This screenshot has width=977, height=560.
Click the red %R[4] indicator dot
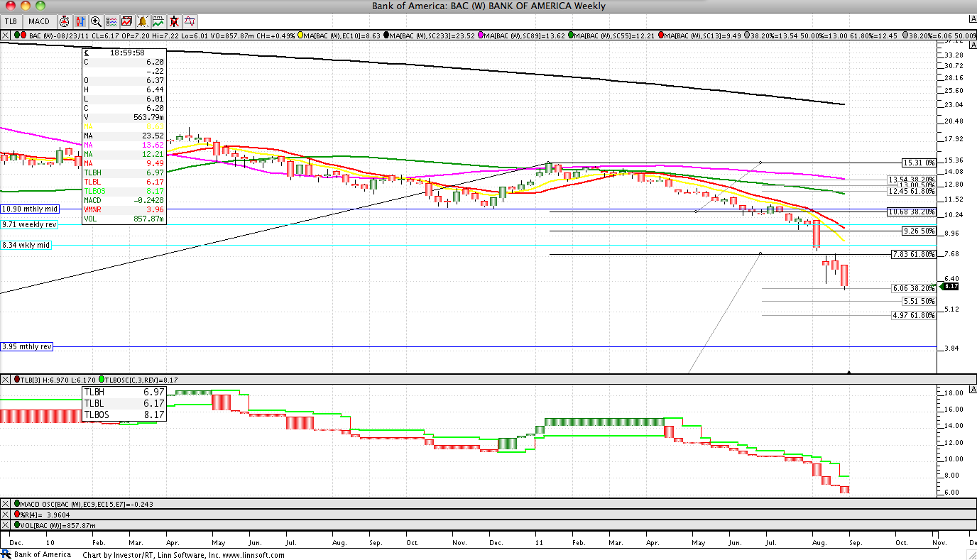[x=18, y=514]
